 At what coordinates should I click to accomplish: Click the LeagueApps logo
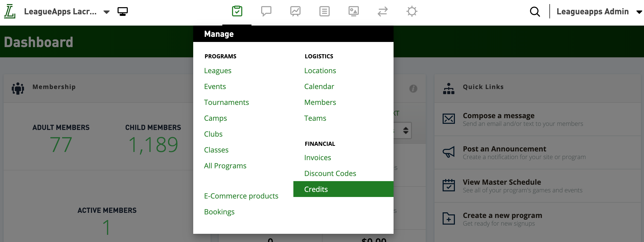[9, 12]
